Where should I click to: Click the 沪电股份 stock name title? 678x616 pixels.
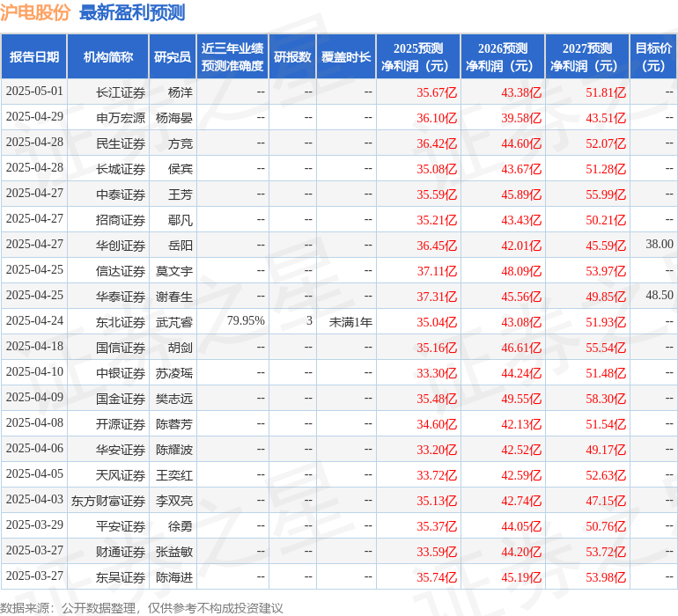click(x=35, y=12)
